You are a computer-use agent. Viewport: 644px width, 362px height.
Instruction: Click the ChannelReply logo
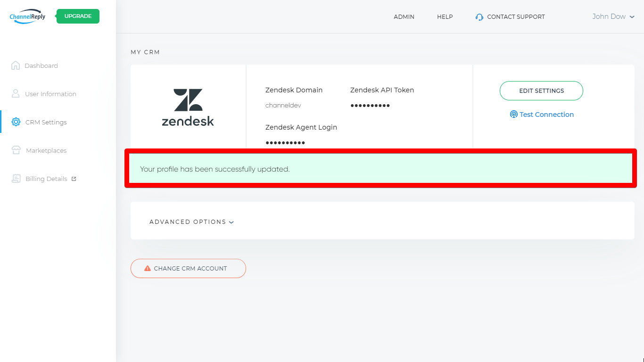[27, 16]
